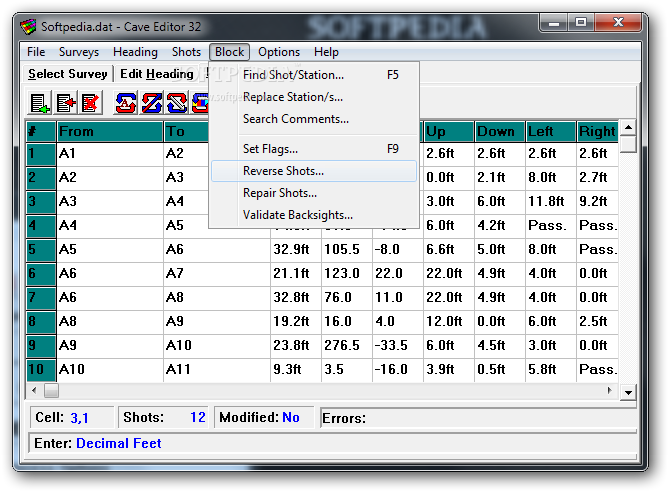Choose Search Comments menu entry
The width and height of the screenshot is (669, 492).
(314, 119)
